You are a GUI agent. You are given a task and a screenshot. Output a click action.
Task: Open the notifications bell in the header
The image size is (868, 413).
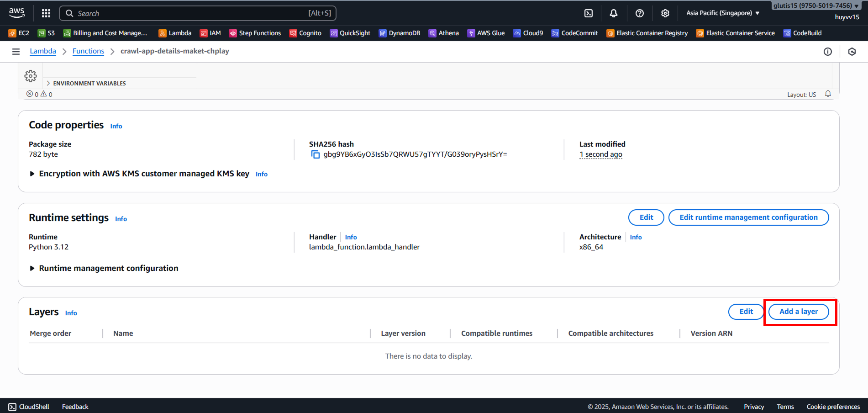[x=614, y=13]
